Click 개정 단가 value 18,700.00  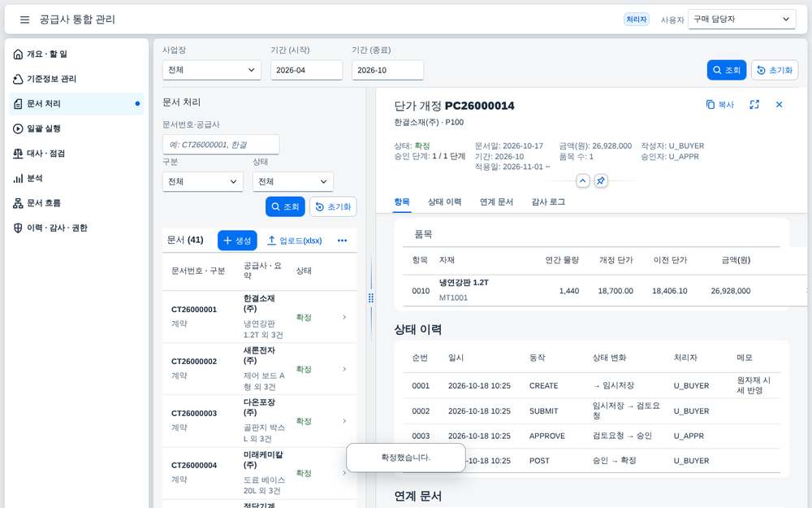[615, 291]
